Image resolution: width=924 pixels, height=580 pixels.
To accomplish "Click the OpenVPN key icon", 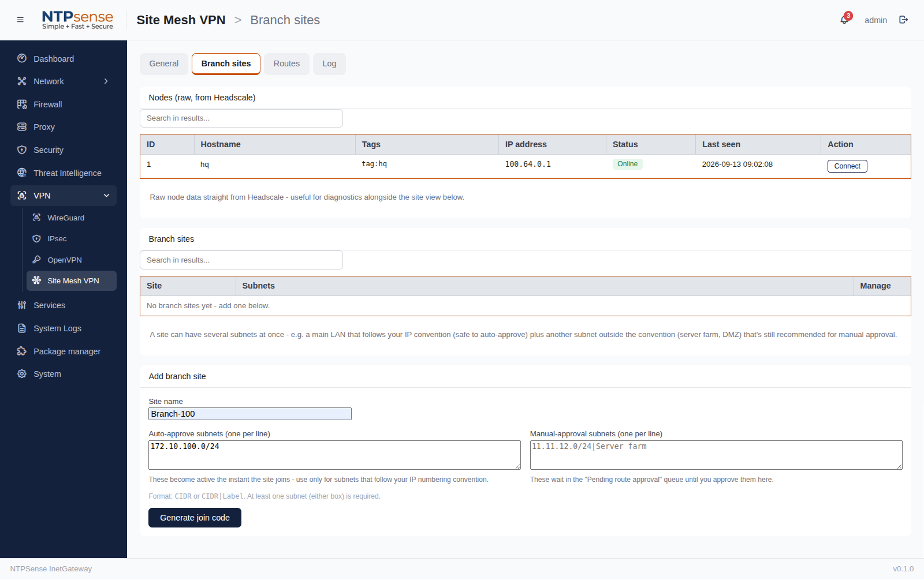I will coord(36,260).
